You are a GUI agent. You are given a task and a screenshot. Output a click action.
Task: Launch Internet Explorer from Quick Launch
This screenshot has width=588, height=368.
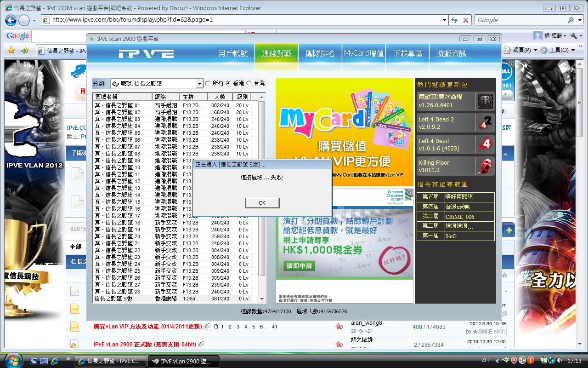[55, 361]
